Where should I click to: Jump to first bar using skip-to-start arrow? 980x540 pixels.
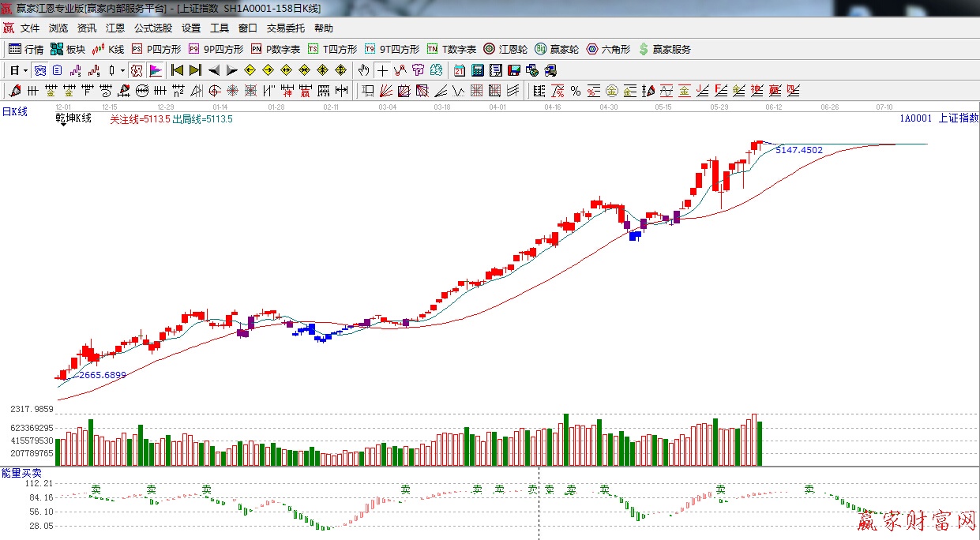coord(177,70)
